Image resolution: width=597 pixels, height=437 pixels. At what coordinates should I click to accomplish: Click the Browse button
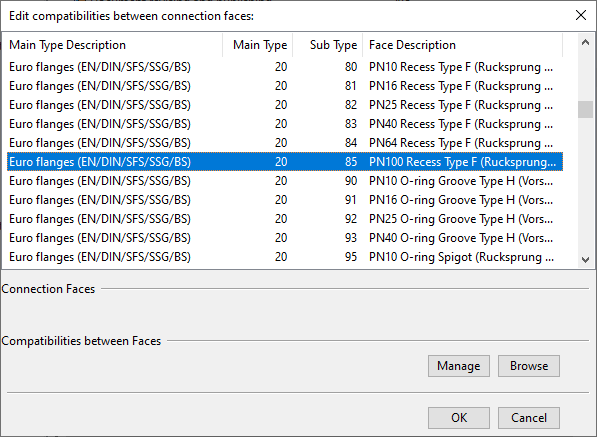(529, 366)
